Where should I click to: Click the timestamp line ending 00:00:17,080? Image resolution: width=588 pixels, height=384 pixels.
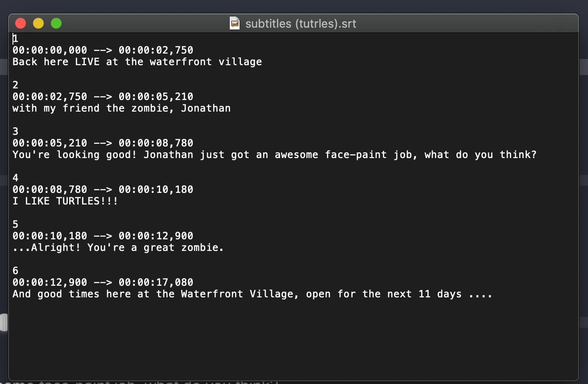[x=103, y=282]
